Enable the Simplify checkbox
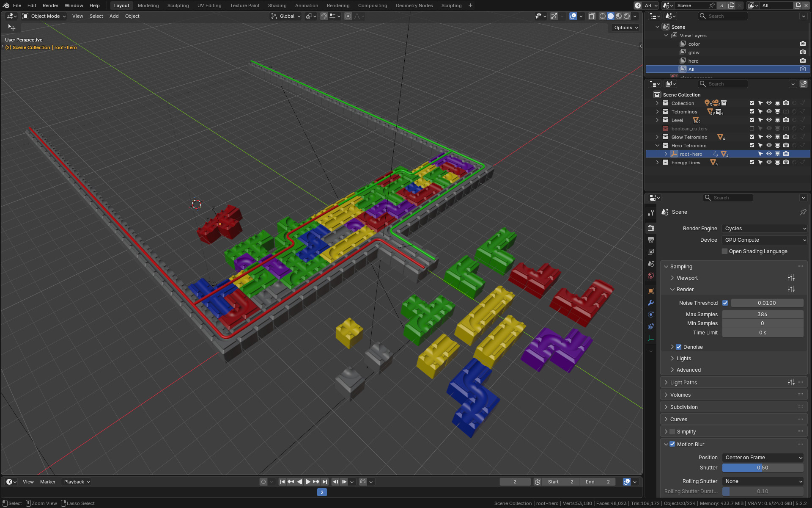Viewport: 812px width, 508px height. 672,432
